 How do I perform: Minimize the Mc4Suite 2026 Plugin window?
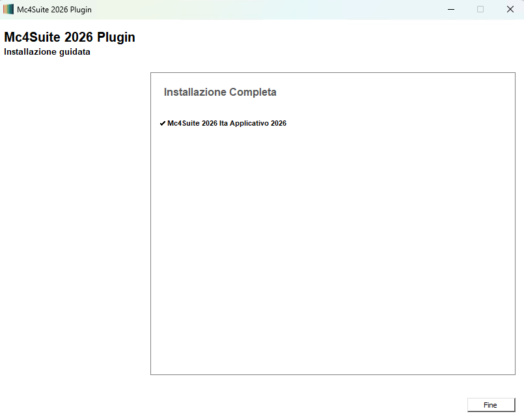pos(450,10)
